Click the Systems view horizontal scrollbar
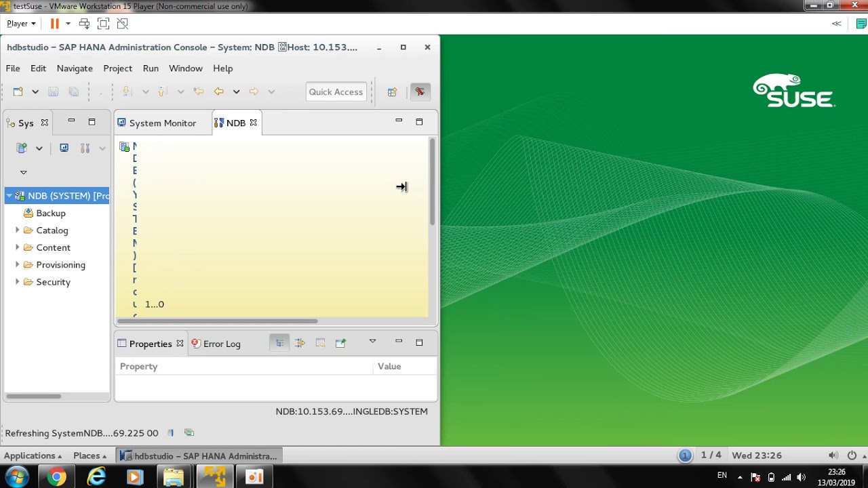The width and height of the screenshot is (868, 488). tap(34, 396)
